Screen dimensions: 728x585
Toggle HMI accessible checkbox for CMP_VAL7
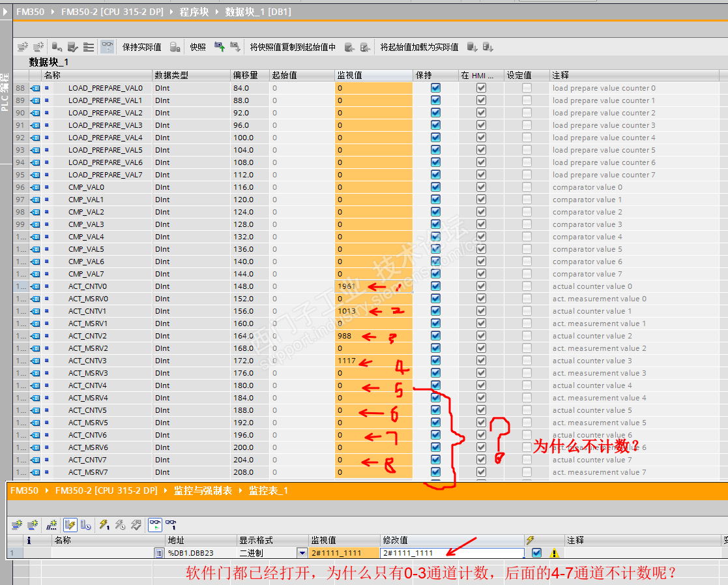tap(481, 274)
